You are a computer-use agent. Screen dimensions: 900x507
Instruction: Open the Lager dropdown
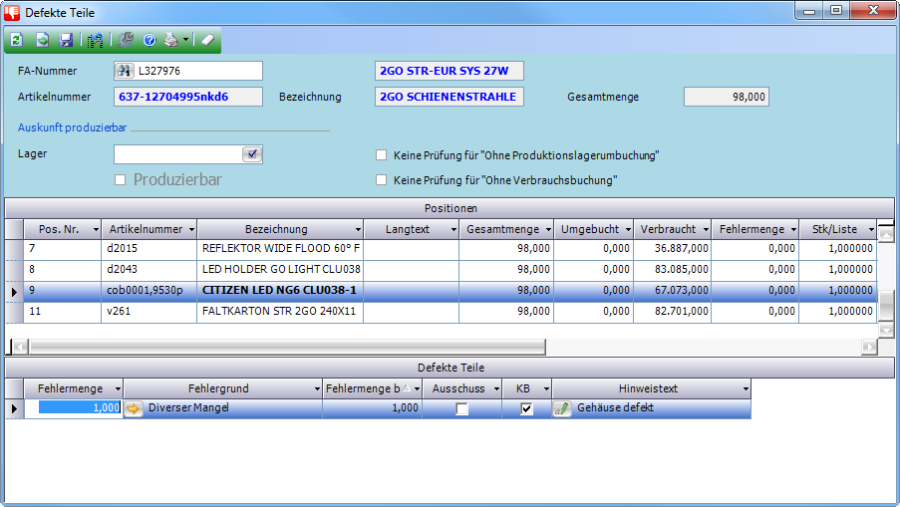tap(252, 154)
